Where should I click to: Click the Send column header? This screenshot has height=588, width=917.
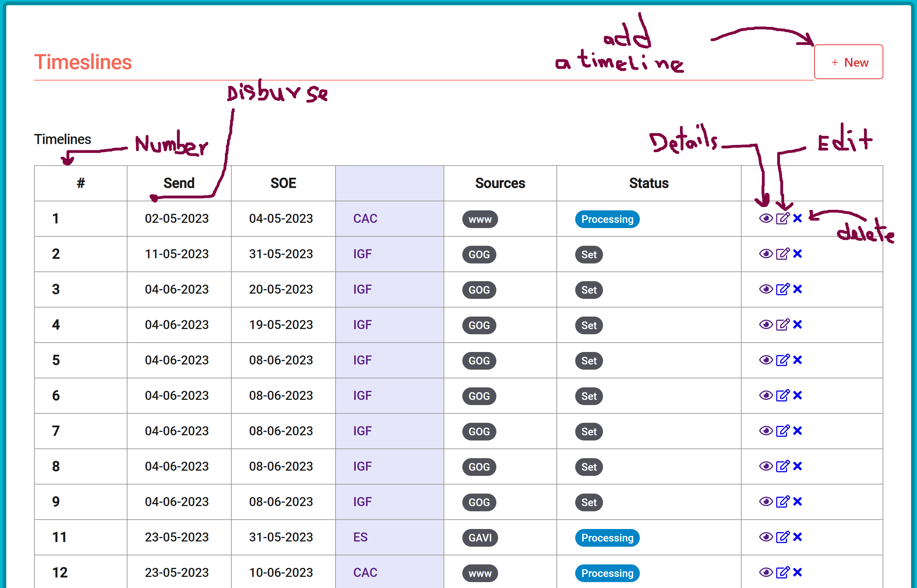[179, 183]
